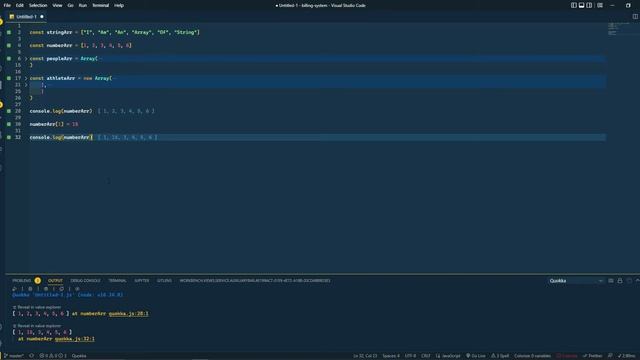Click Quokka green indicator on line 28
This screenshot has width=640, height=360.
tap(9, 111)
